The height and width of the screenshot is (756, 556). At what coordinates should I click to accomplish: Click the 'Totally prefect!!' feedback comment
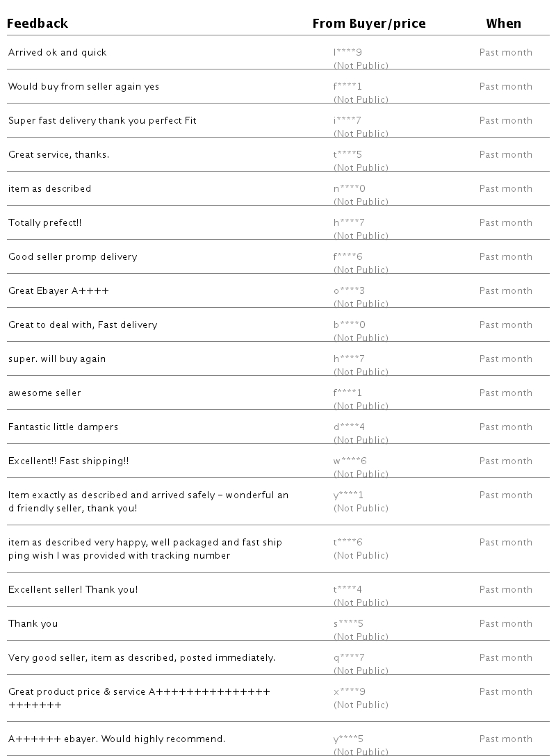(45, 223)
